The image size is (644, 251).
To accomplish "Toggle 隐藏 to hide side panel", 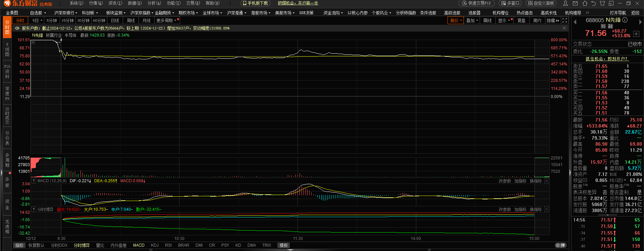I will coord(553,20).
